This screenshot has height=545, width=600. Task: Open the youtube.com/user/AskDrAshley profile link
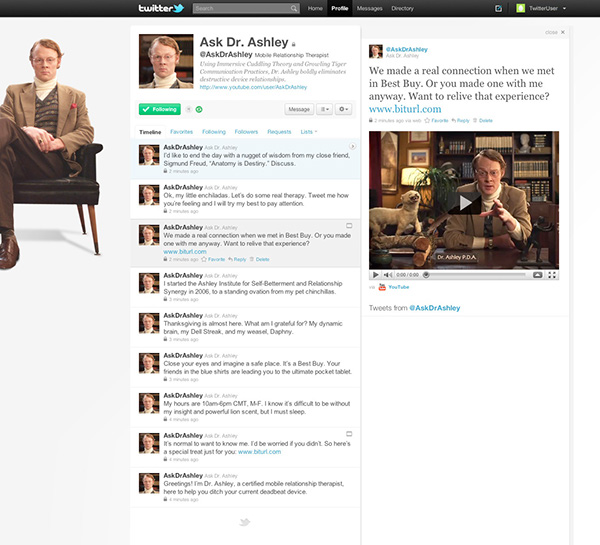coord(253,87)
